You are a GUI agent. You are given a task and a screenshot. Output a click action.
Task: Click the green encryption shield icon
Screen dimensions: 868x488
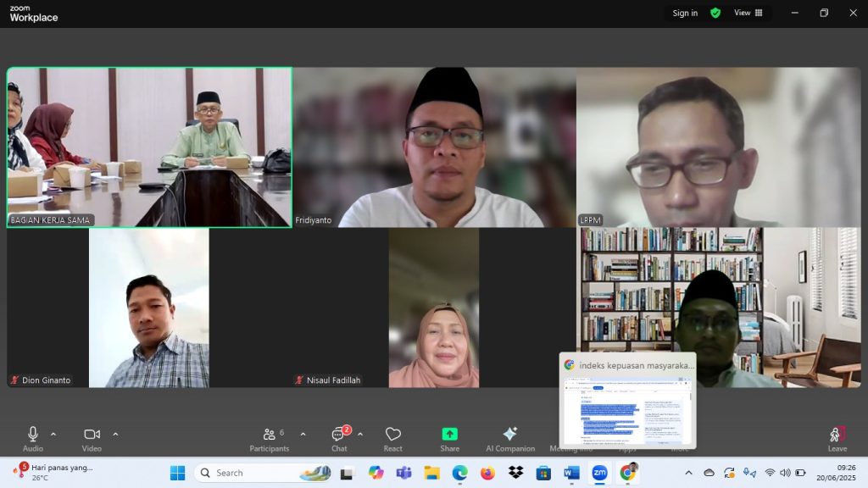point(715,13)
